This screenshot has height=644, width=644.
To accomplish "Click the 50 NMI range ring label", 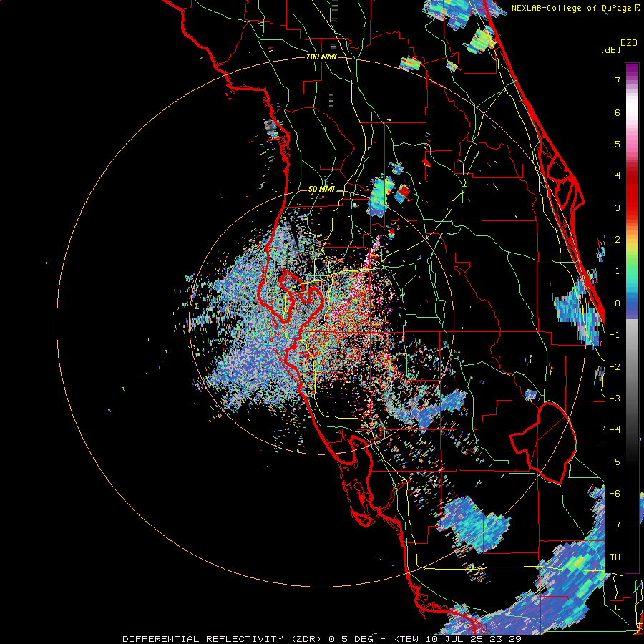I will tap(321, 190).
